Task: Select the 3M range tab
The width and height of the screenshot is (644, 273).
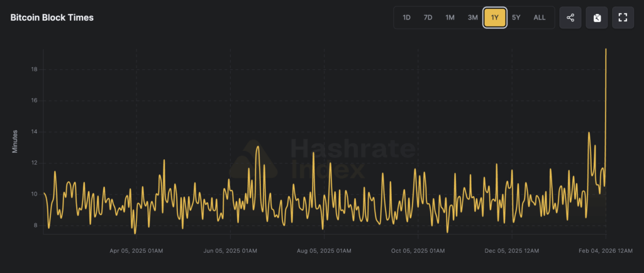Action: 473,18
